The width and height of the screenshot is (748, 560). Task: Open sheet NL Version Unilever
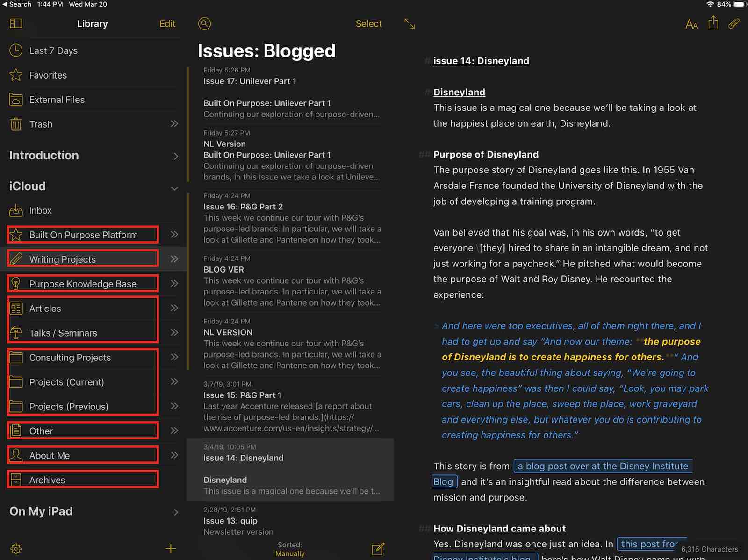pos(290,156)
